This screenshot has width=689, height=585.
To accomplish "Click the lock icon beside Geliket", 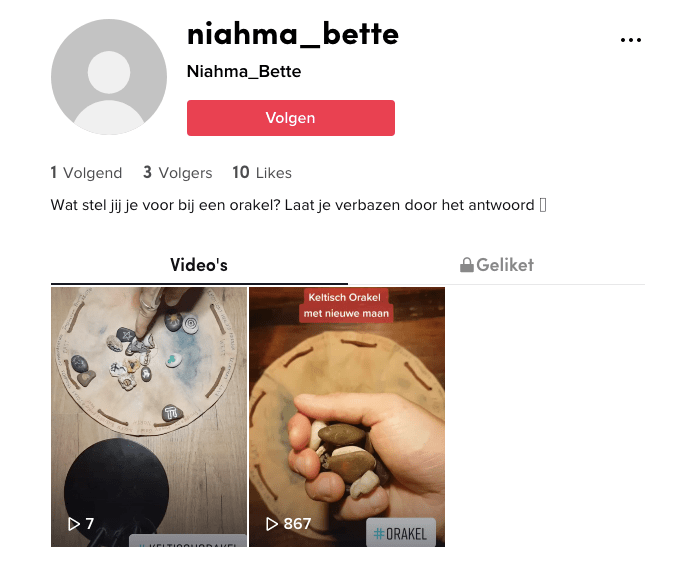I will tap(466, 265).
